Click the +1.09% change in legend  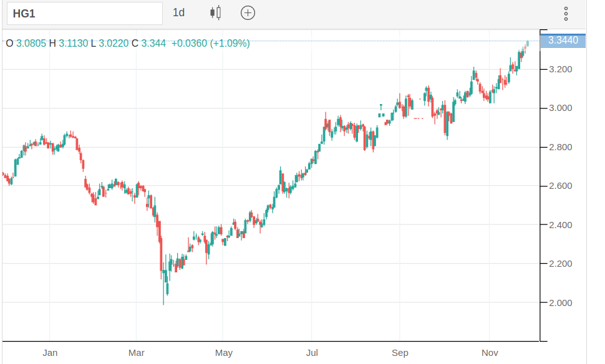coord(230,43)
